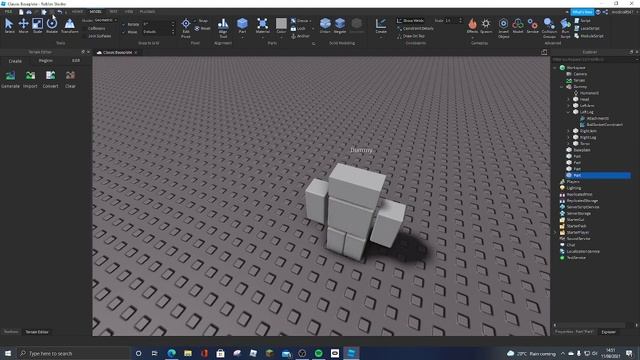640x360 pixels.
Task: Switch to the HOME ribbon tab
Action: click(x=77, y=12)
